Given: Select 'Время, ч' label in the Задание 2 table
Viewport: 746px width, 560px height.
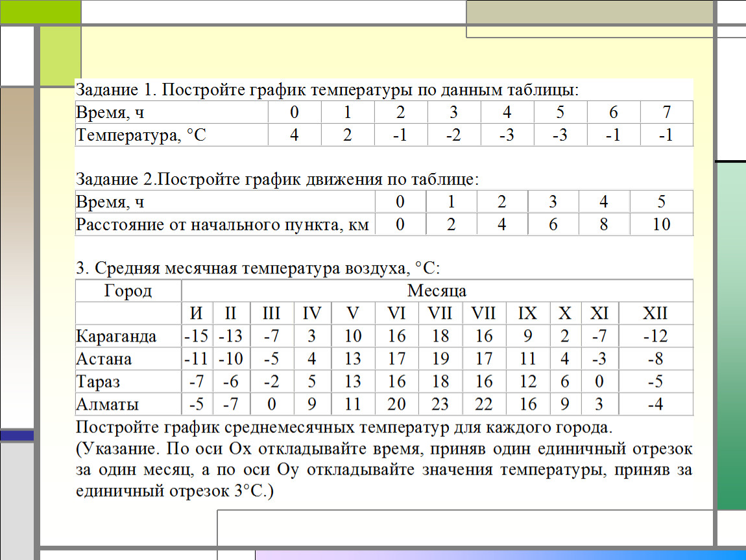Looking at the screenshot, I should pos(110,202).
